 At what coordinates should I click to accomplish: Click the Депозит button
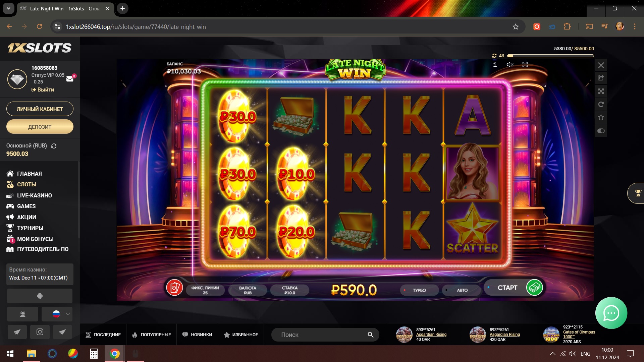(x=40, y=127)
